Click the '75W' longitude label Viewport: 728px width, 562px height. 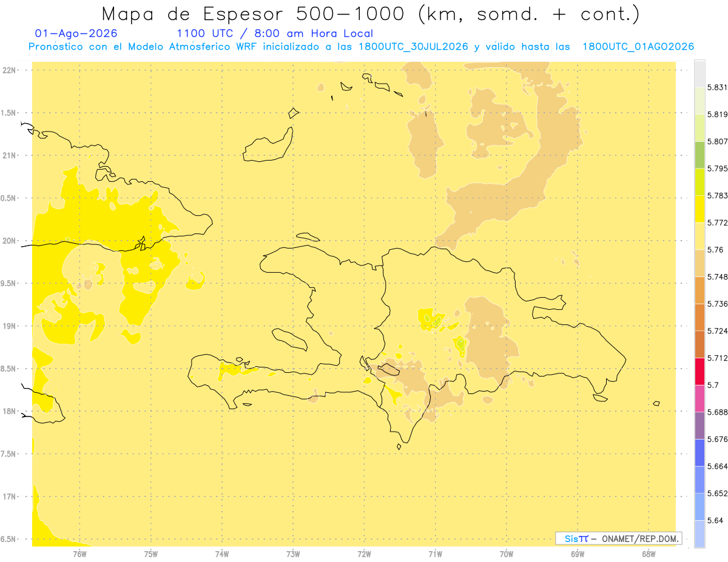point(151,554)
